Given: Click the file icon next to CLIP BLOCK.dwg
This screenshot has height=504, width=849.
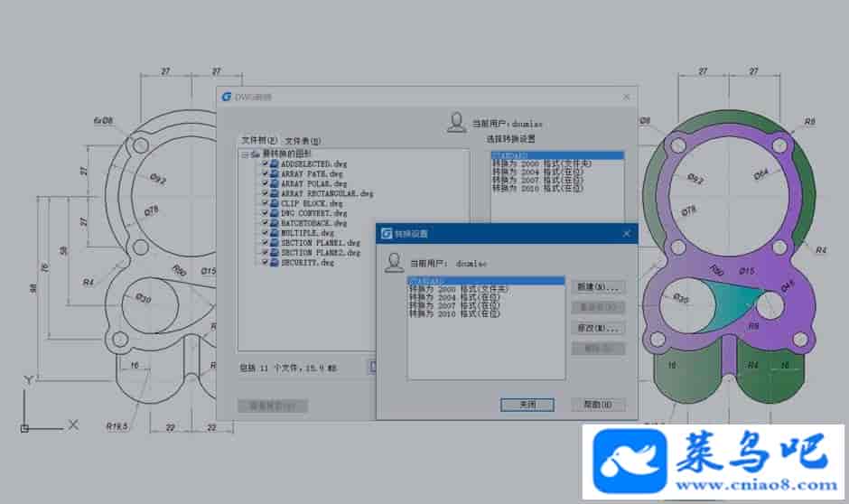Looking at the screenshot, I should click(x=275, y=203).
